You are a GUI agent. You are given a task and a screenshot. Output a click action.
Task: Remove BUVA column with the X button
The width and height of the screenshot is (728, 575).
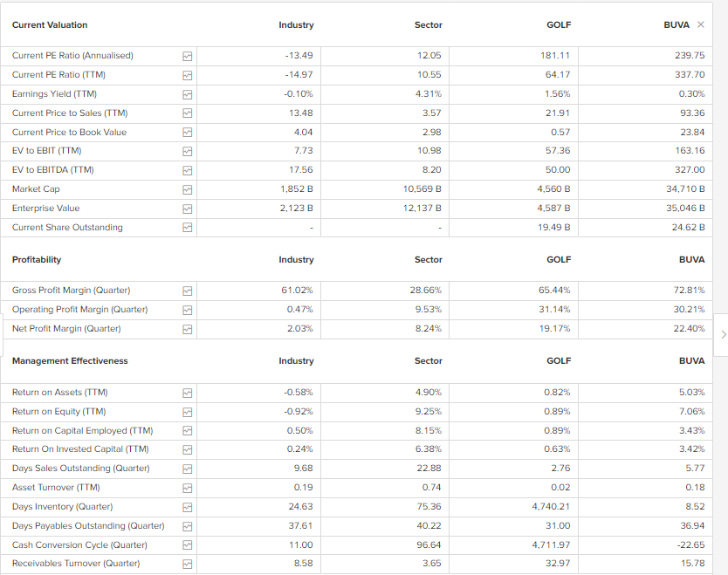(x=701, y=24)
